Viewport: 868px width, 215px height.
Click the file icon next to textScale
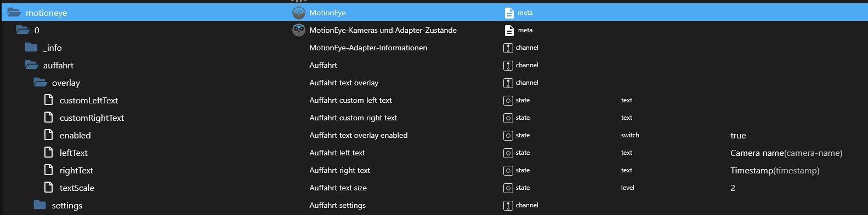point(49,188)
